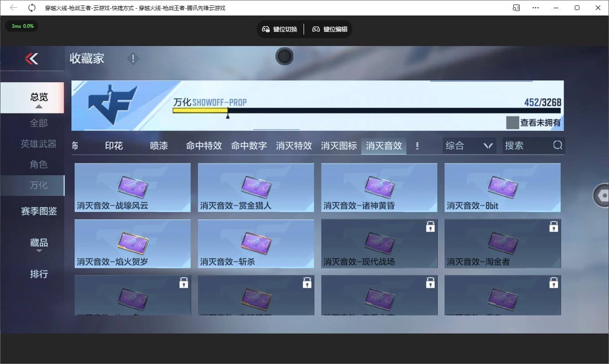Select 英雄武器 in the sidebar

click(x=39, y=144)
